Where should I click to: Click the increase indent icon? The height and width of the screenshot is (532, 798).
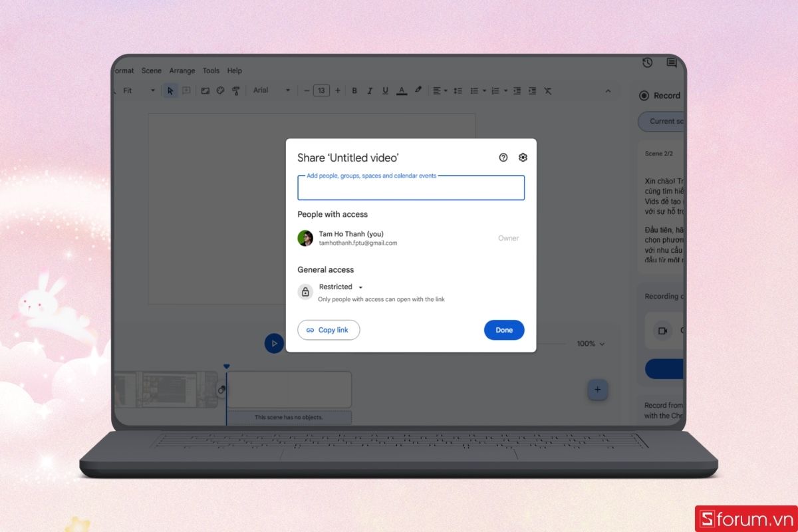532,90
